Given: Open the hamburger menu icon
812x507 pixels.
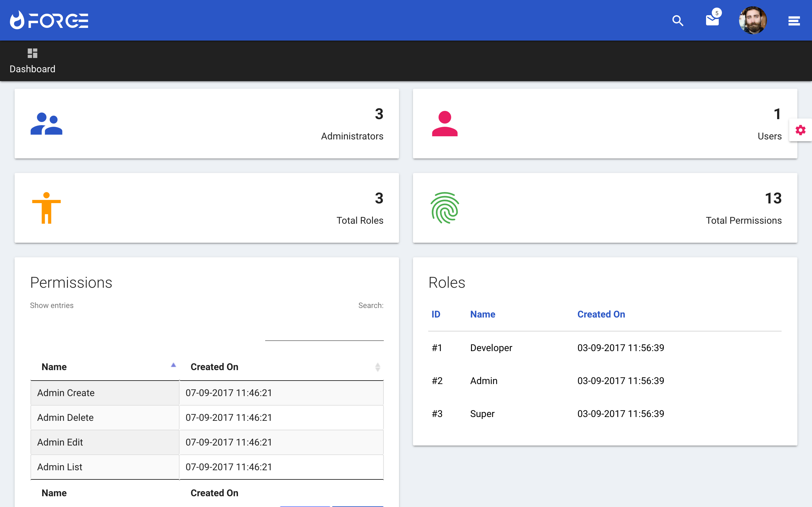Looking at the screenshot, I should [x=794, y=21].
